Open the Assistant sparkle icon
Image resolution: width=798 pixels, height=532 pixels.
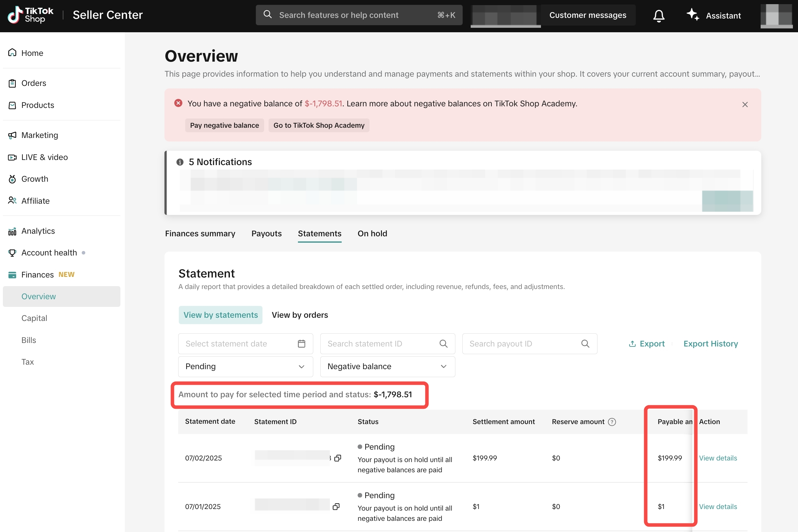pyautogui.click(x=692, y=15)
